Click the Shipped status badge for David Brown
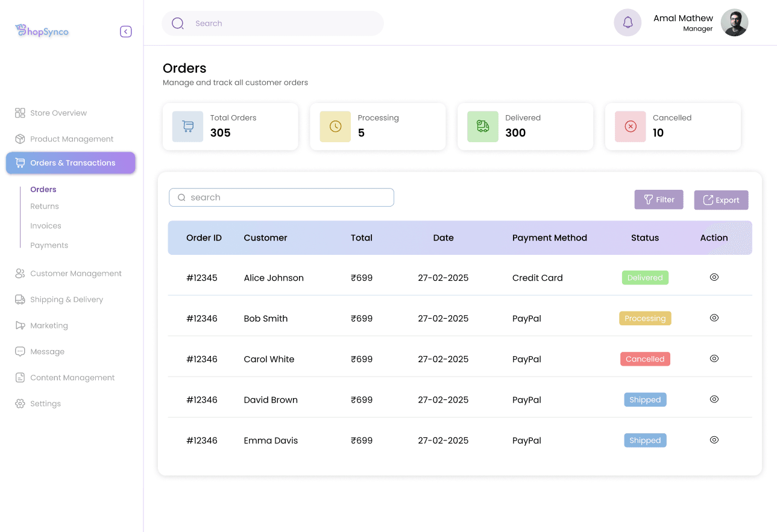The width and height of the screenshot is (777, 532). [645, 399]
